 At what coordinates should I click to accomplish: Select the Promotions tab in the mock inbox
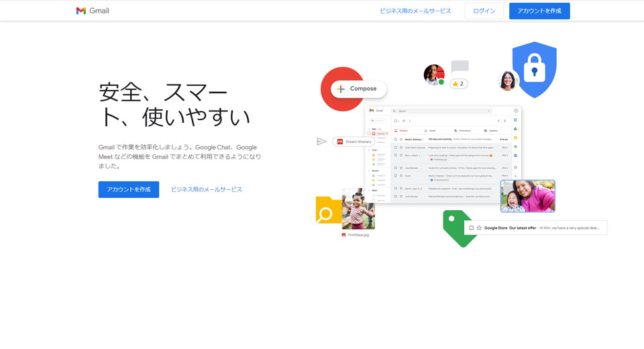click(x=462, y=131)
